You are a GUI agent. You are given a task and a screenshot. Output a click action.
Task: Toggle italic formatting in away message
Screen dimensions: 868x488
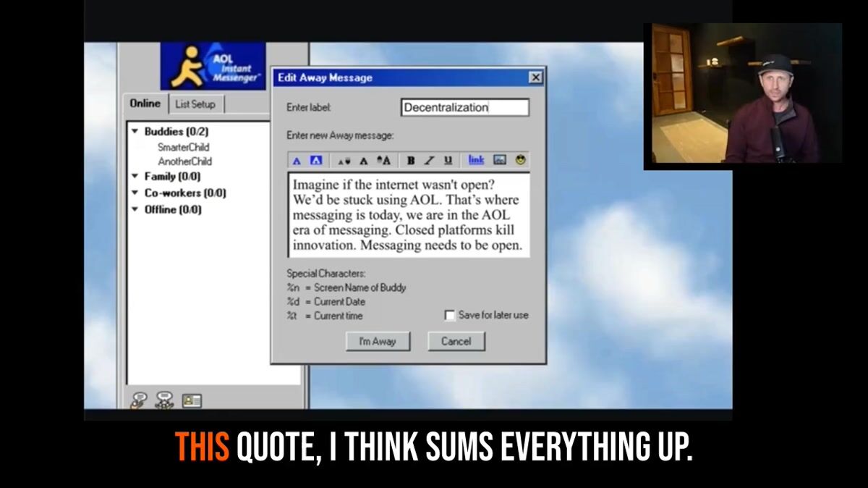(x=429, y=161)
